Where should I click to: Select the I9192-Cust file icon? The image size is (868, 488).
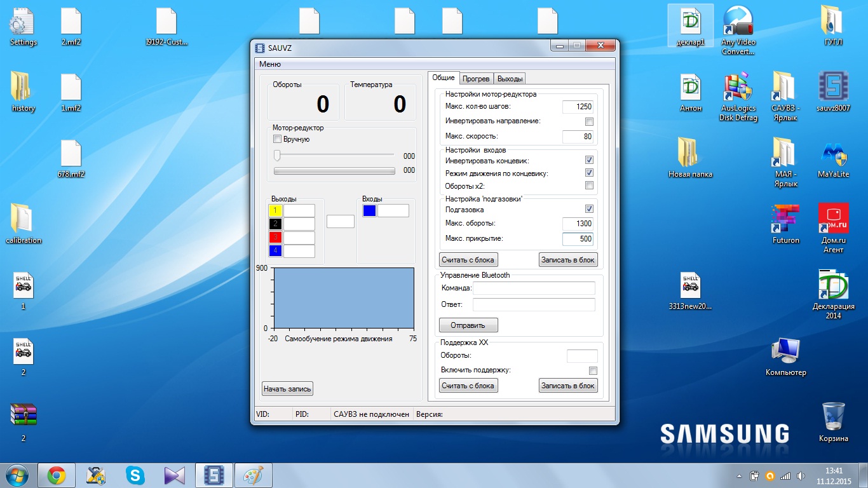[x=166, y=27]
